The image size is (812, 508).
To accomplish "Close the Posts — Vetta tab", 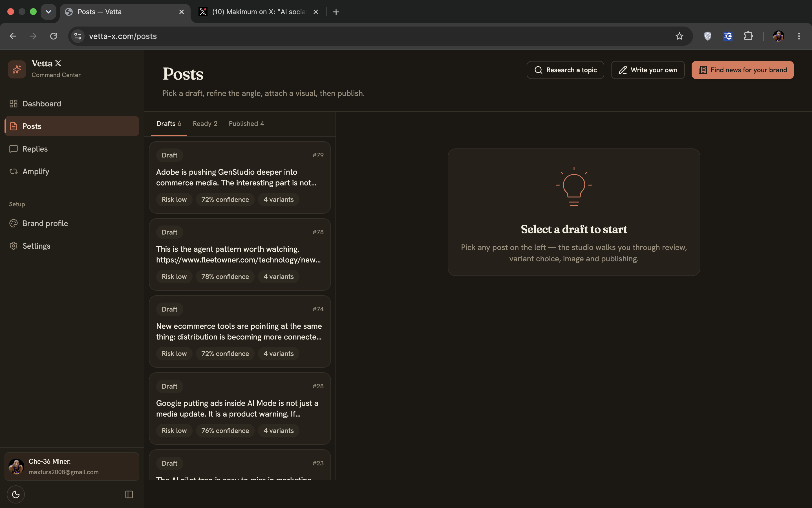I will [x=182, y=12].
